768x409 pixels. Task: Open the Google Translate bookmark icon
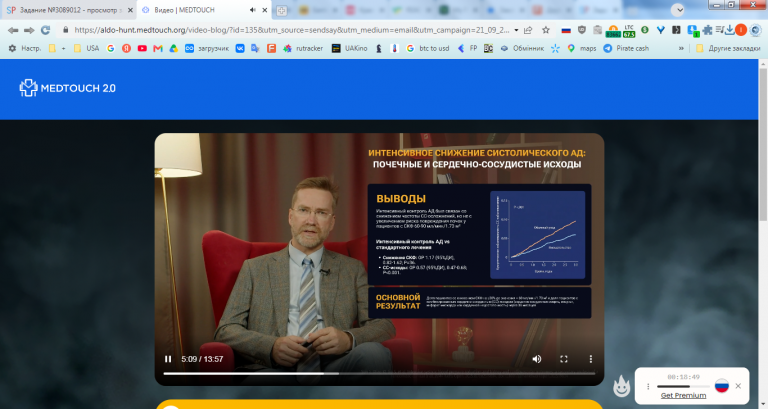255,48
